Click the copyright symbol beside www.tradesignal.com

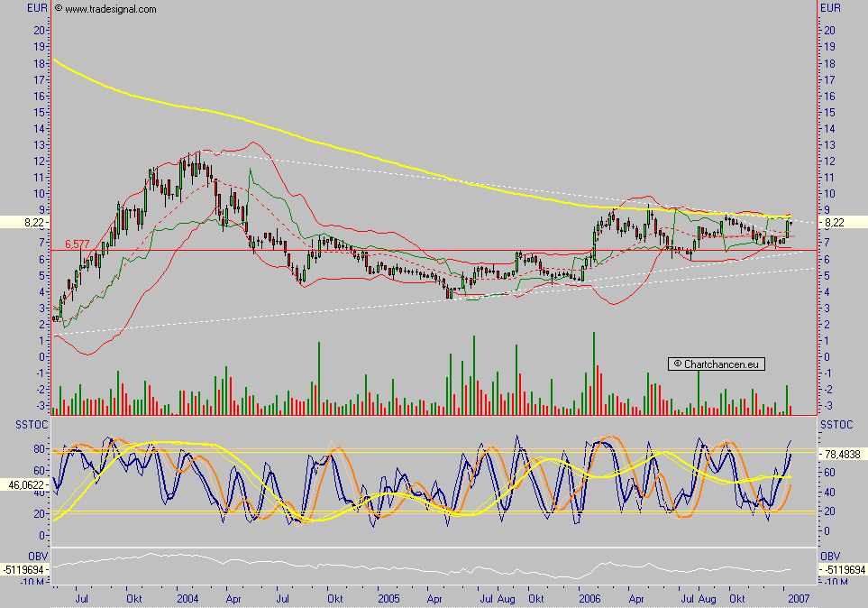pos(59,9)
